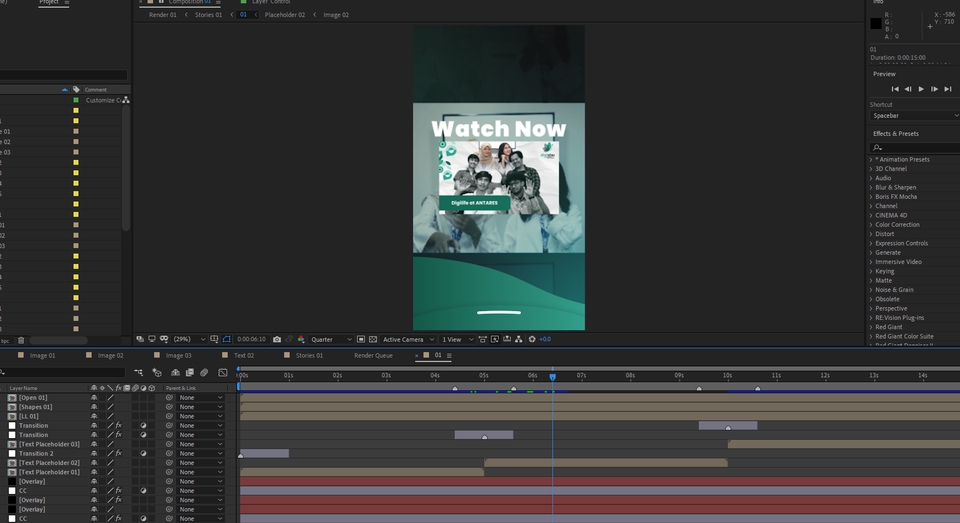Toggle the transparency grid icon
Viewport: 960px width, 523px height.
click(x=372, y=340)
